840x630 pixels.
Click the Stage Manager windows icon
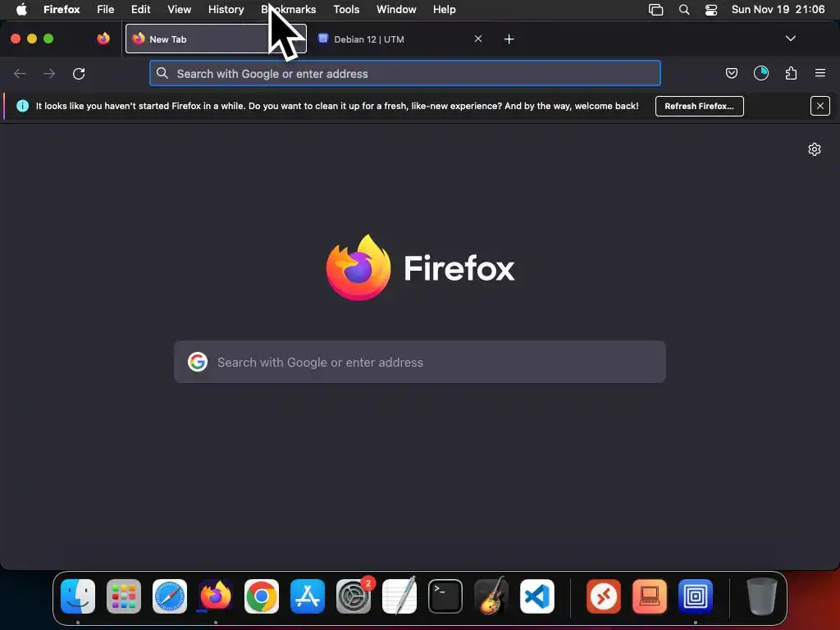[x=655, y=10]
